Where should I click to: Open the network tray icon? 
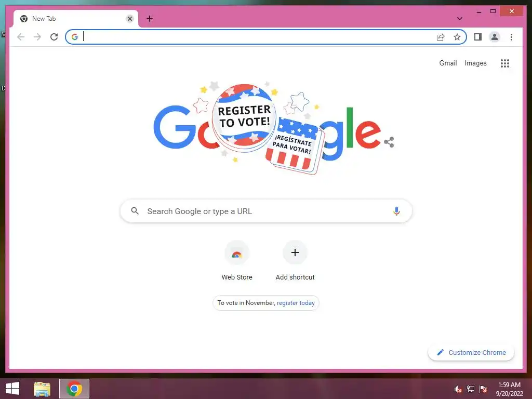471,389
